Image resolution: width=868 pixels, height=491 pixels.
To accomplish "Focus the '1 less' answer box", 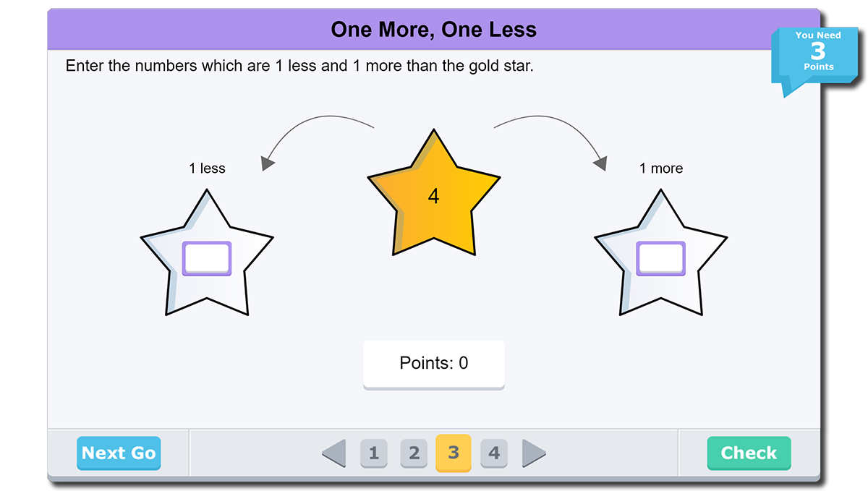I will coord(207,258).
